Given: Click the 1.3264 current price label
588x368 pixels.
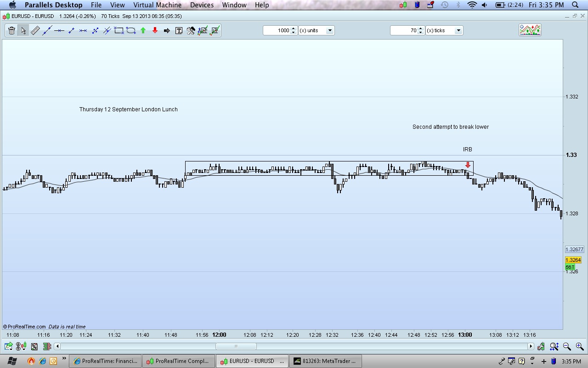Looking at the screenshot, I should coord(573,260).
